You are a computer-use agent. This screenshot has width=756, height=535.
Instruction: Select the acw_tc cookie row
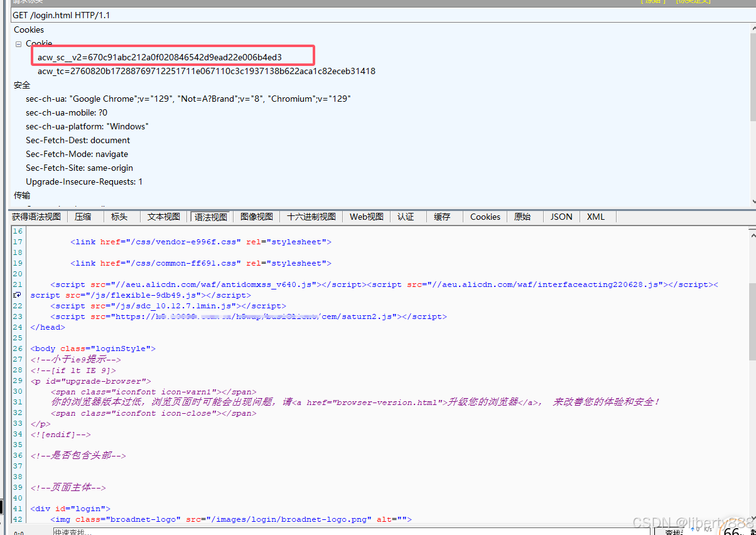207,71
